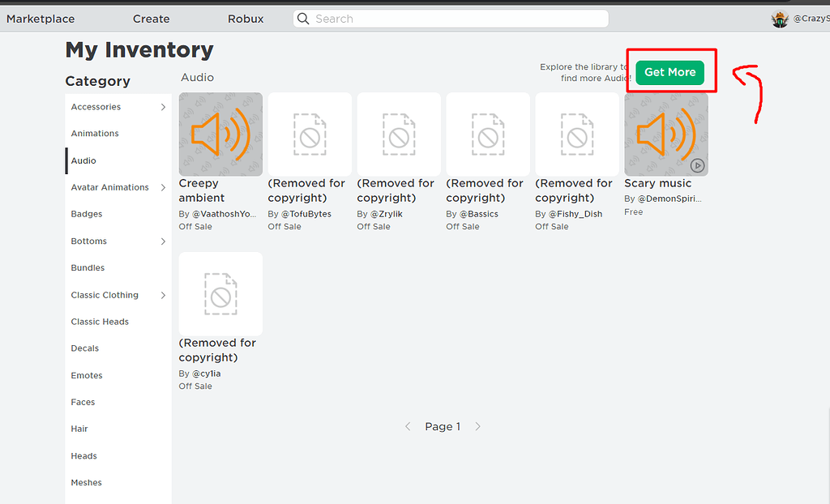Select the Classic Clothing category label

pyautogui.click(x=105, y=296)
